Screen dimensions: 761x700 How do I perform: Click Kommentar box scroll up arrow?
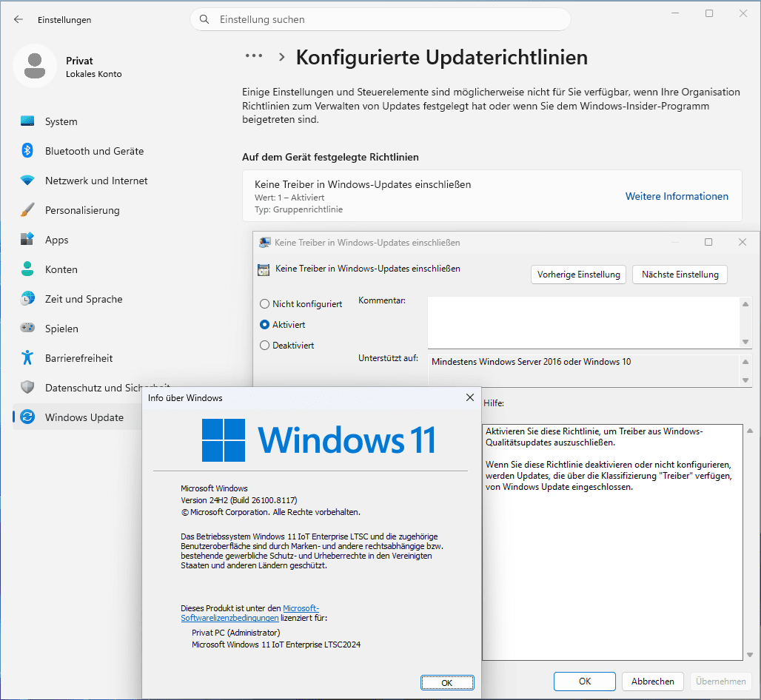(x=745, y=304)
